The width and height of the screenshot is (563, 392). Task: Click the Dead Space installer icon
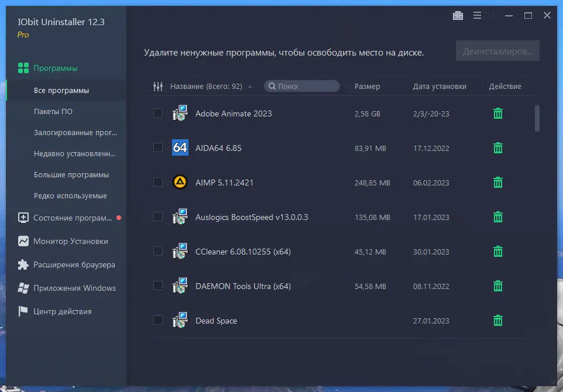tap(180, 320)
